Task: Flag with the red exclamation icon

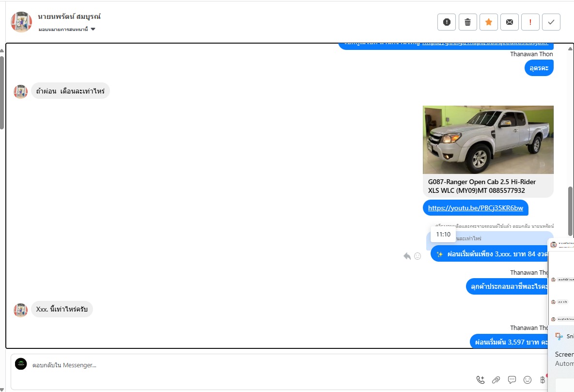Action: 530,22
